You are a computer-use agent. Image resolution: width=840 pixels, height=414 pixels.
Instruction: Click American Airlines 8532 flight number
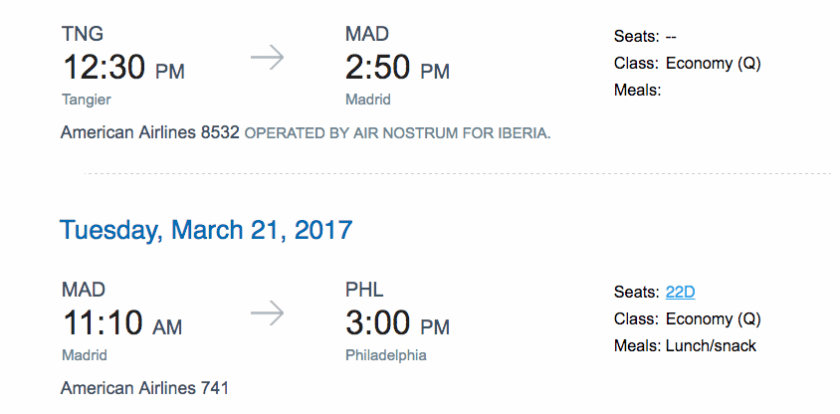click(x=150, y=133)
